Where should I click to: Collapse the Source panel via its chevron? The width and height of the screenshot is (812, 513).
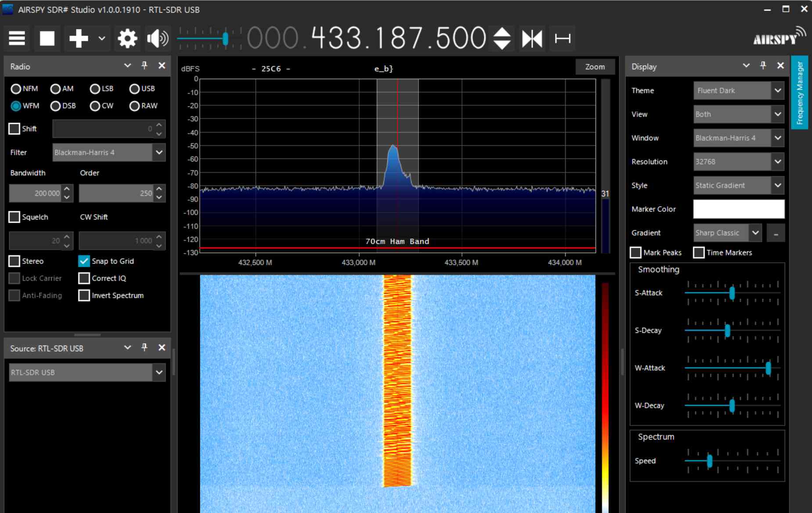(127, 348)
